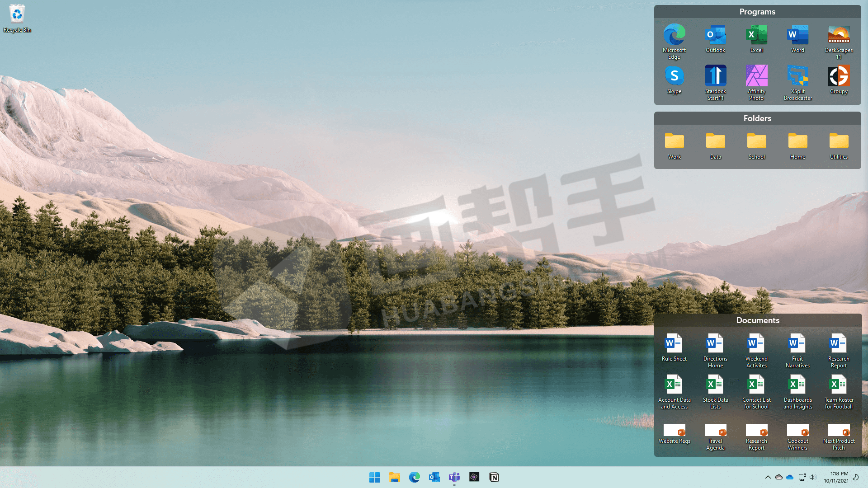Viewport: 868px width, 488px height.
Task: Open the Recycle Bin icon
Action: [17, 19]
